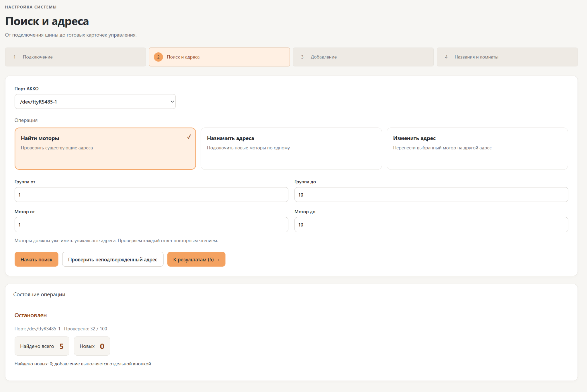Viewport: 587px width, 392px height.
Task: Click the page heading Поиск и адреса
Action: tap(47, 21)
